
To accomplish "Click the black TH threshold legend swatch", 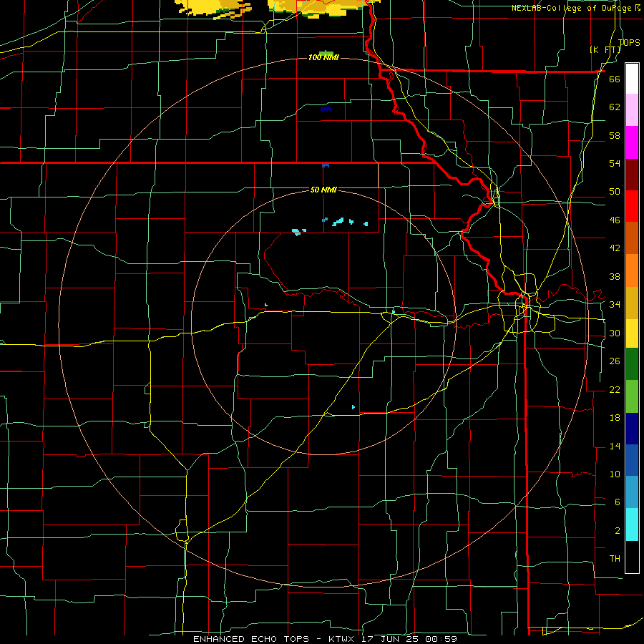I will 632,557.
